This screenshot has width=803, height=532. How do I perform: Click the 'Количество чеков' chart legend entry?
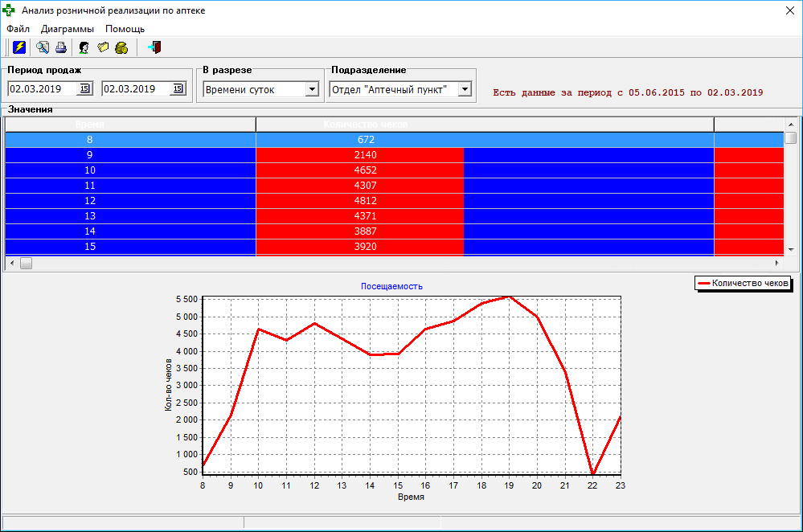[743, 283]
